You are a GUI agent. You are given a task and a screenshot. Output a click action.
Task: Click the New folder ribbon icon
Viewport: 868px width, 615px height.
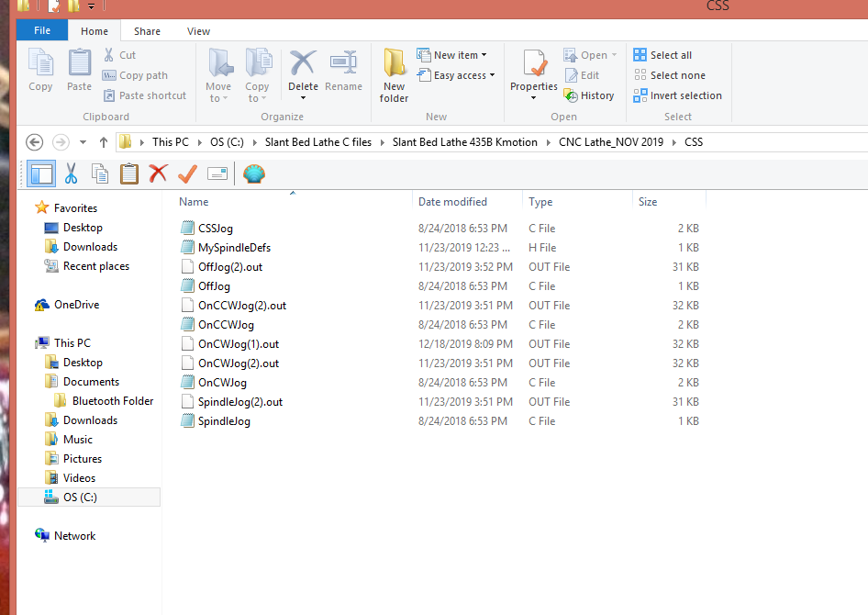(x=395, y=75)
